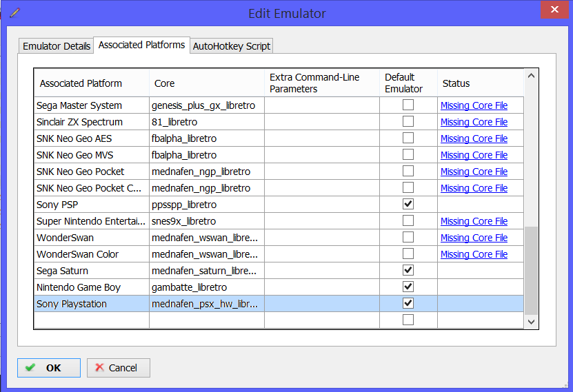Click the Extra Command-Line Parameters header

click(322, 83)
